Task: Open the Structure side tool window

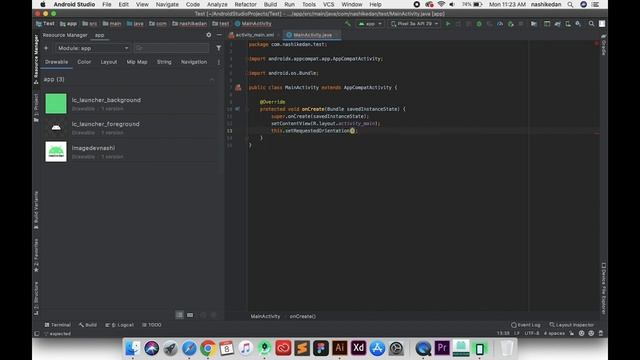Action: click(x=36, y=298)
